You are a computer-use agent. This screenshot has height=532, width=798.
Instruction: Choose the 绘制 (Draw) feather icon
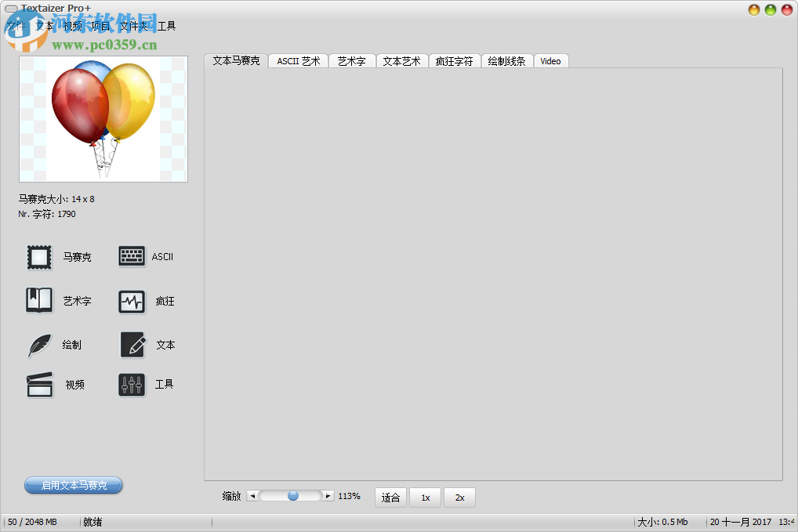pos(39,345)
